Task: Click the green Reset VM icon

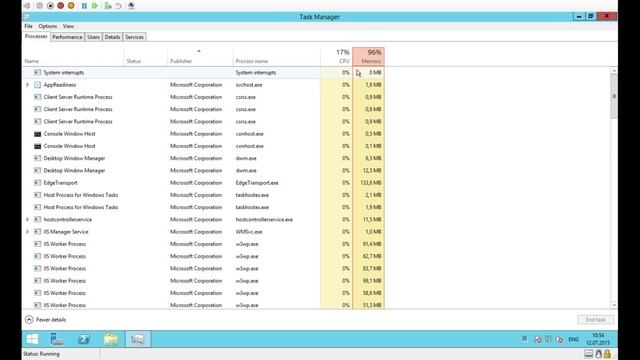Action: (95, 6)
